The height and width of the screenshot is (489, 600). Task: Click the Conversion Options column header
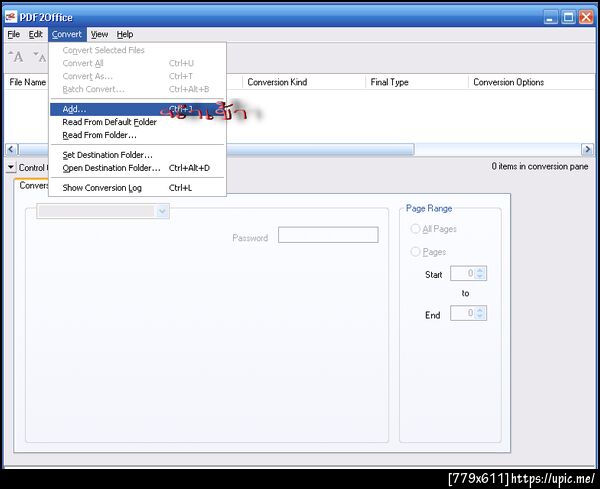tap(532, 82)
